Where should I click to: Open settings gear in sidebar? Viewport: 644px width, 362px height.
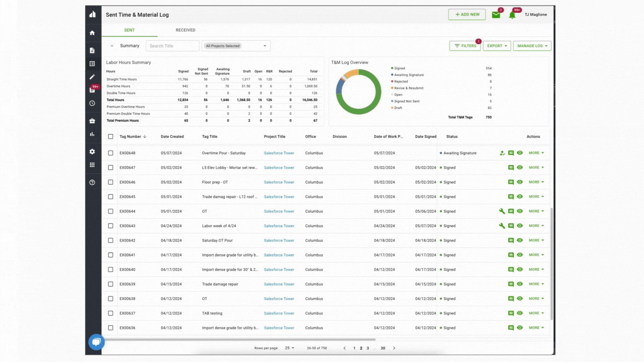click(92, 152)
